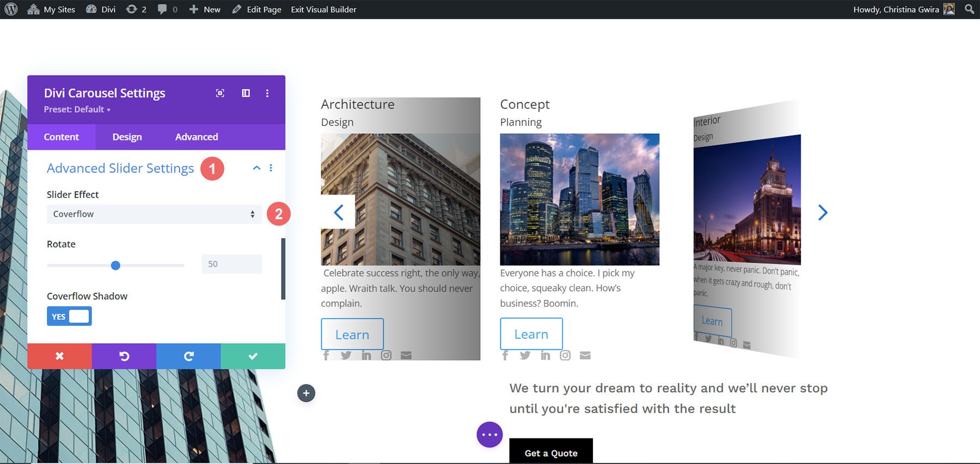
Task: Save changes with the green checkmark
Action: (253, 356)
